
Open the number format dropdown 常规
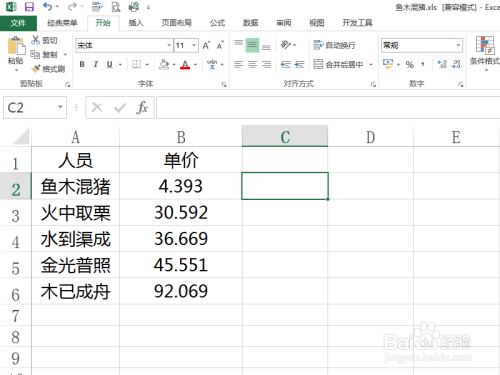pyautogui.click(x=458, y=45)
